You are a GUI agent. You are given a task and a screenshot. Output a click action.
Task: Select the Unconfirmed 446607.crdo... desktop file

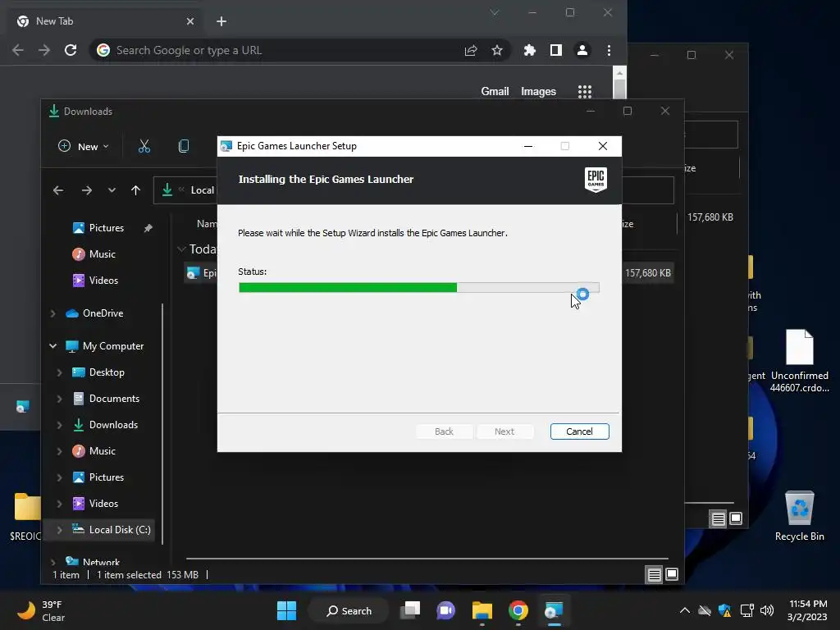(799, 361)
